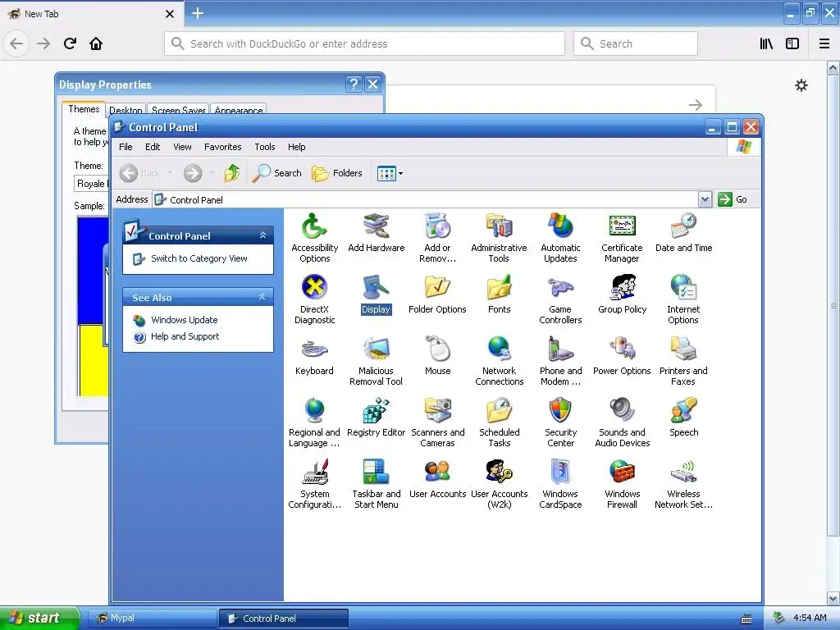Open Windows Firewall icon

[x=622, y=484]
